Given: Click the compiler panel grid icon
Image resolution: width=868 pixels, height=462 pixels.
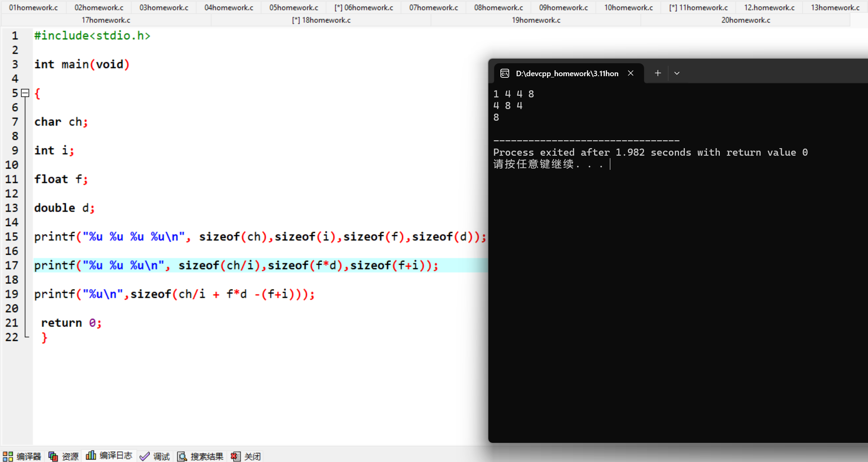Looking at the screenshot, I should (x=7, y=456).
